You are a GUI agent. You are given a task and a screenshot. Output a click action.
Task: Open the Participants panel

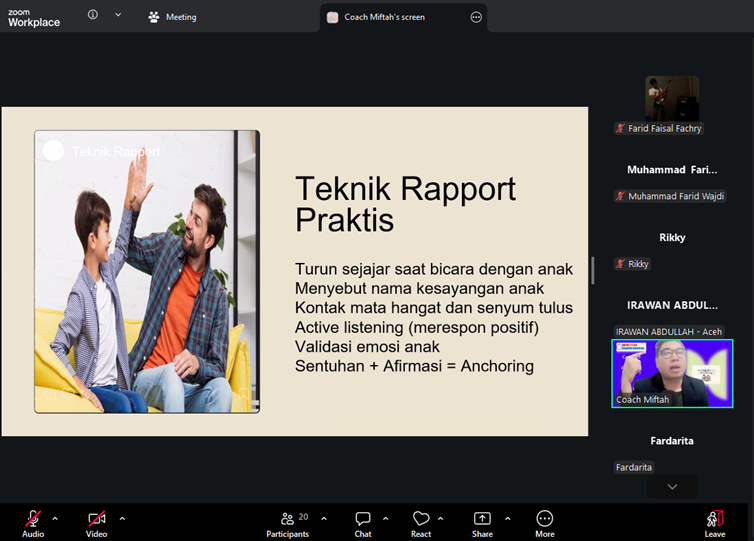288,523
